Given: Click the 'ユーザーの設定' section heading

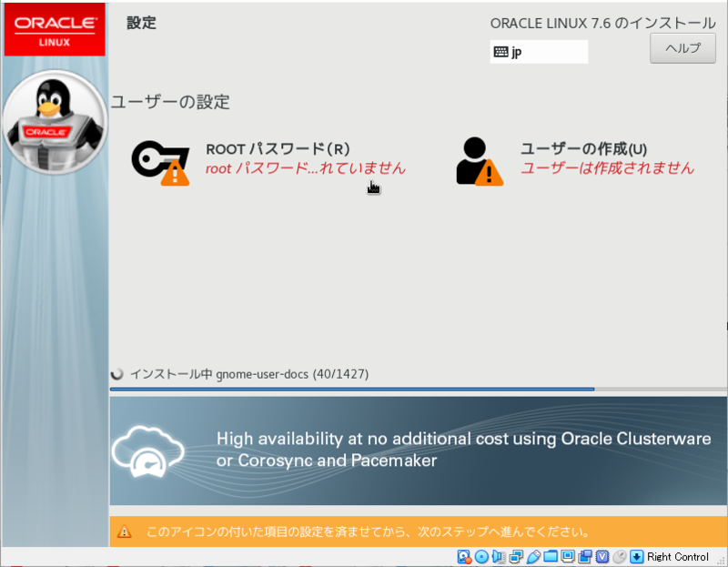Looking at the screenshot, I should point(170,102).
